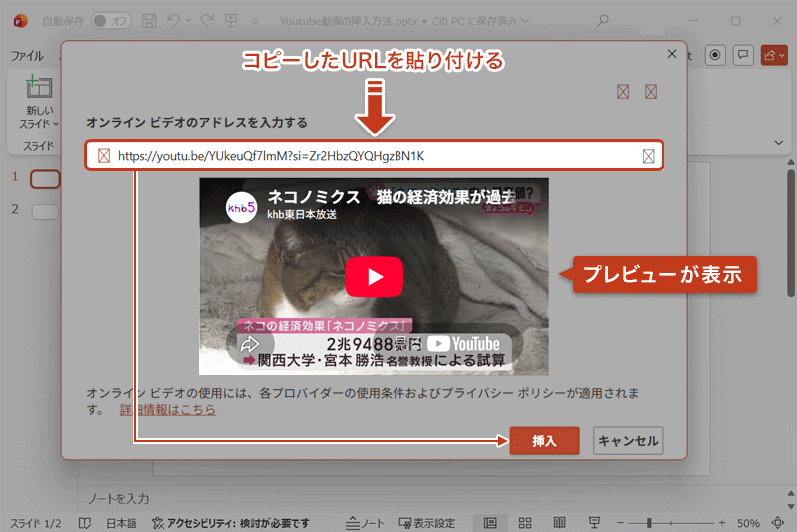Image resolution: width=797 pixels, height=532 pixels.
Task: Click the キャンセル button
Action: click(628, 440)
